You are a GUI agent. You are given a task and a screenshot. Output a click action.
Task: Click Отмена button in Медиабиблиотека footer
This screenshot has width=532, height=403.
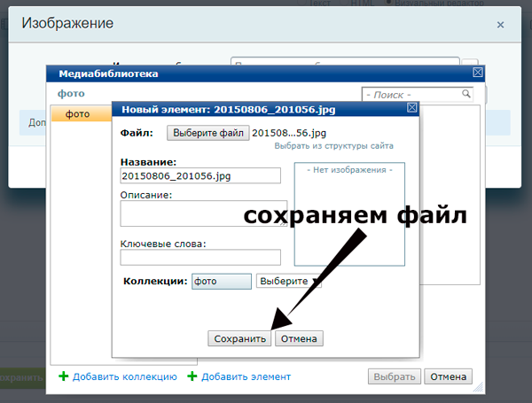point(448,376)
